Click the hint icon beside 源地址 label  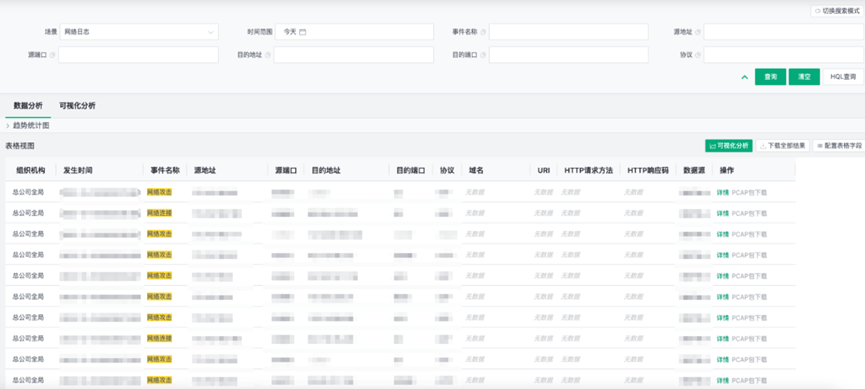[698, 32]
